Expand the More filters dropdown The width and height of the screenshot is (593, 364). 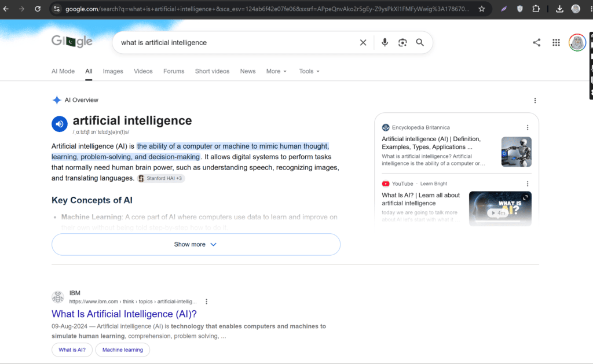coord(276,71)
